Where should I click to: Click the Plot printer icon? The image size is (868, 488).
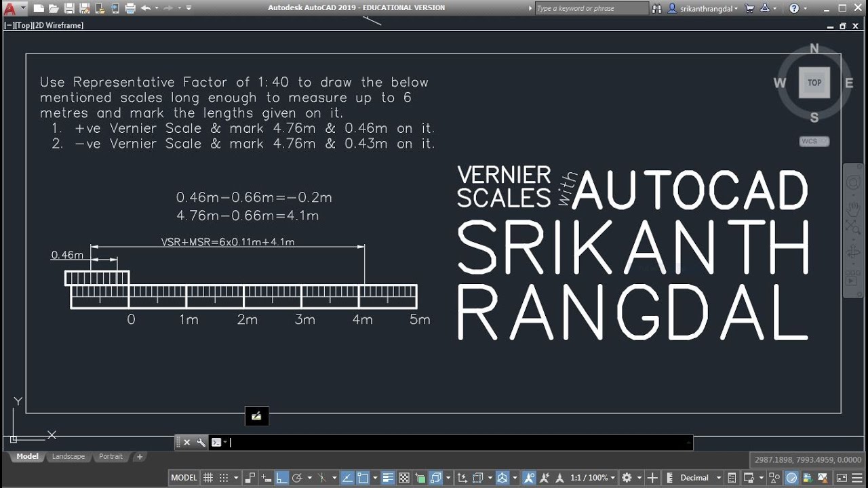coord(130,8)
